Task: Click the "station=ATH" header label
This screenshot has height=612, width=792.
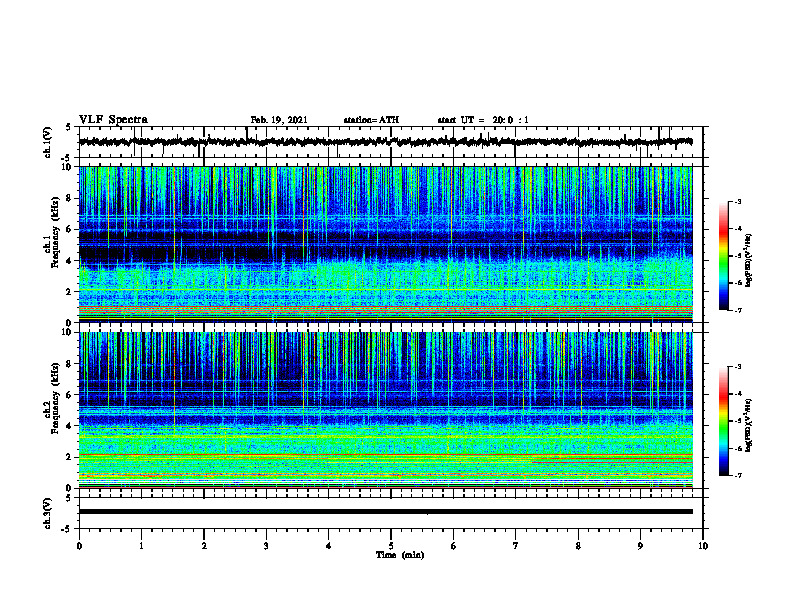Action: pos(371,120)
